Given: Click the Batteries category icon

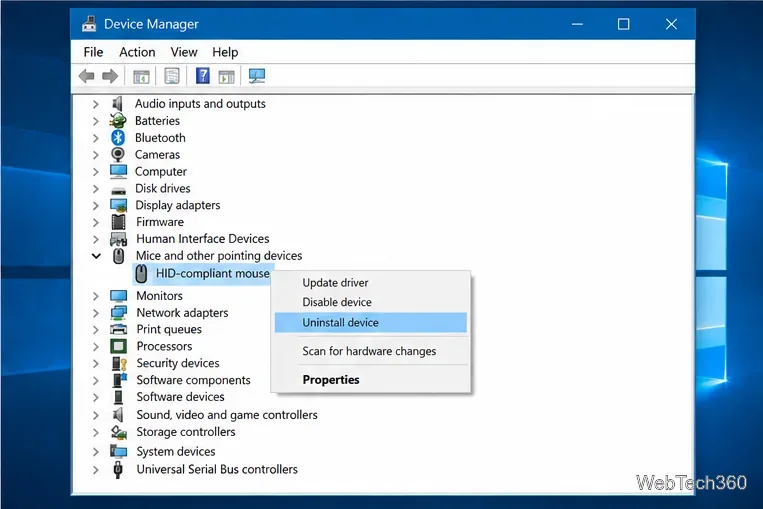Looking at the screenshot, I should click(x=118, y=121).
